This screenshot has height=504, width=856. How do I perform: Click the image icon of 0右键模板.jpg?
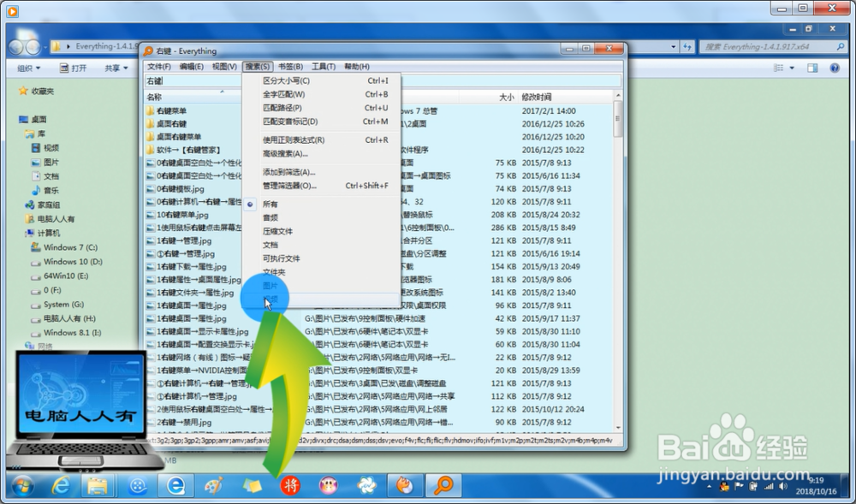click(151, 189)
